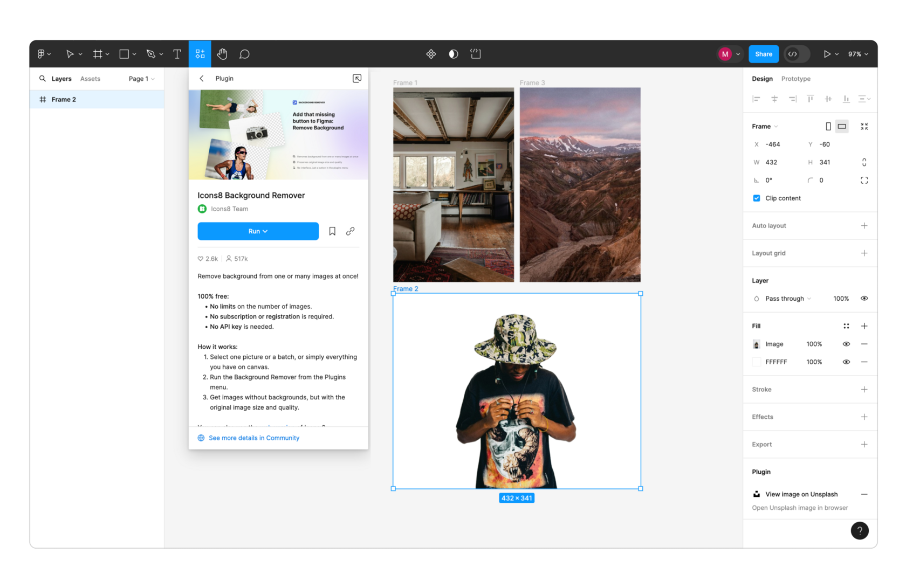Image resolution: width=906 pixels, height=588 pixels.
Task: Select the Comment tool
Action: (x=244, y=54)
